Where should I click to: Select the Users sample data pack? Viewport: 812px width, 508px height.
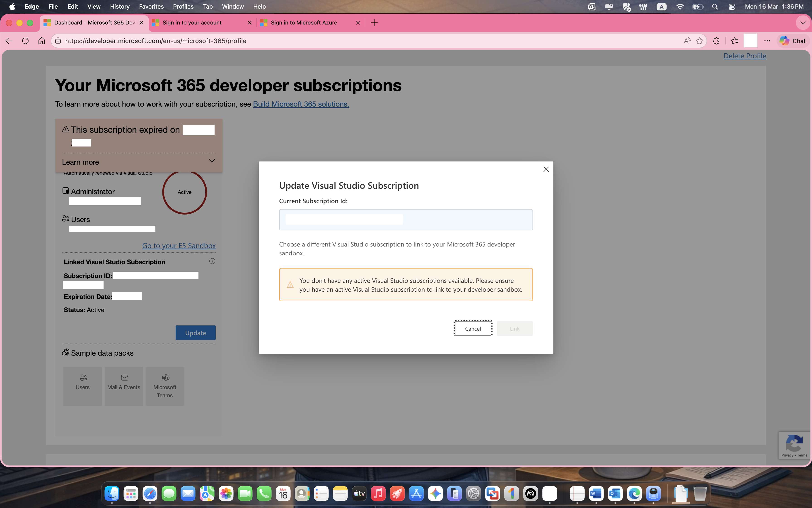pos(82,386)
